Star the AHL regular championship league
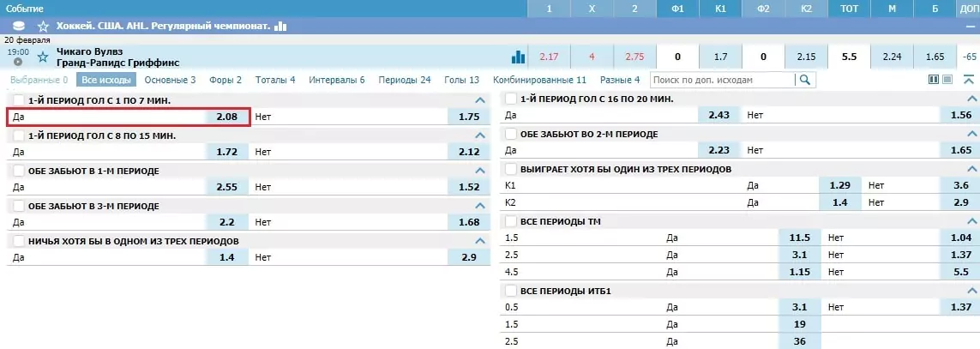The height and width of the screenshot is (349, 980). 43,27
